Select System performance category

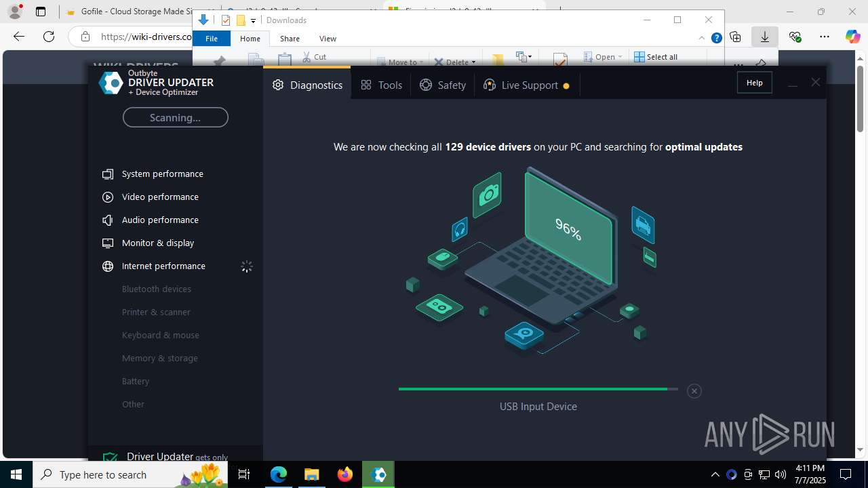[x=162, y=174]
